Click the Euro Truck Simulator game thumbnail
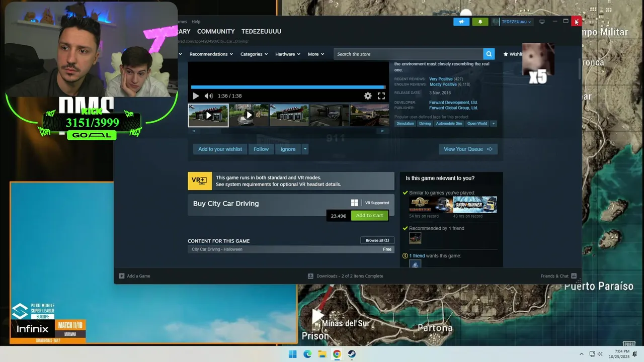 pyautogui.click(x=431, y=205)
